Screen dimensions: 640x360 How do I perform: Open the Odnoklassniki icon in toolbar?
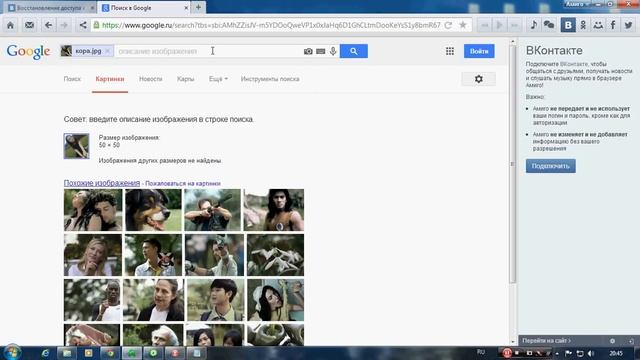(x=583, y=25)
